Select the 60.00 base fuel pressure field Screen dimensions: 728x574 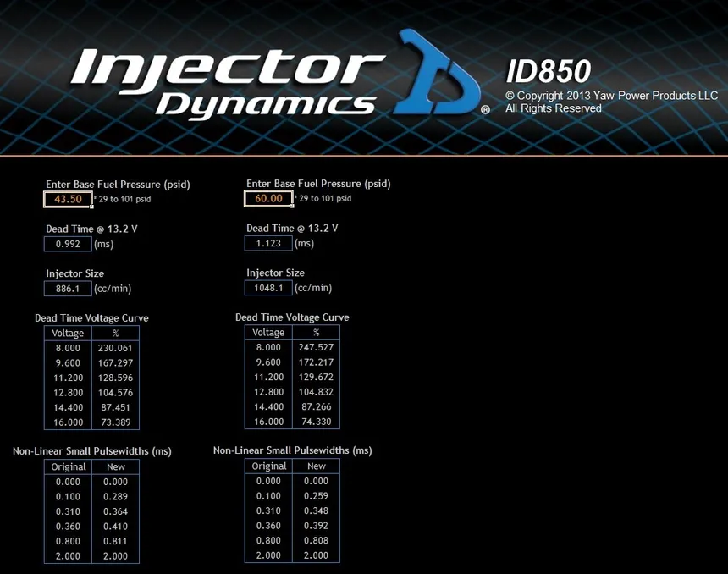(268, 198)
